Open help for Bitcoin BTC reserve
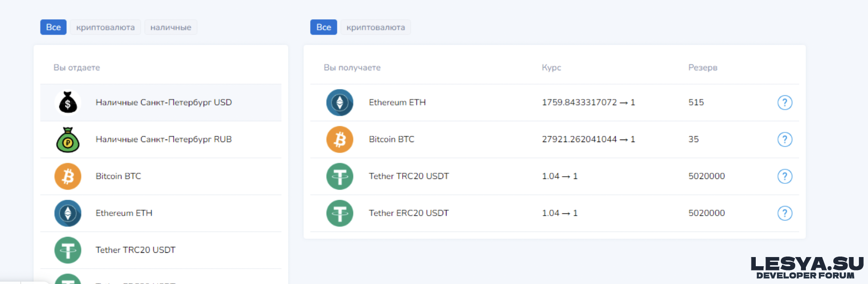 [x=785, y=140]
